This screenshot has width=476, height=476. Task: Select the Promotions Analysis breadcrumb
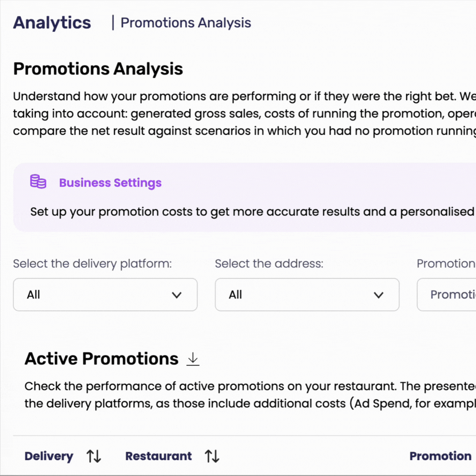pos(186,23)
